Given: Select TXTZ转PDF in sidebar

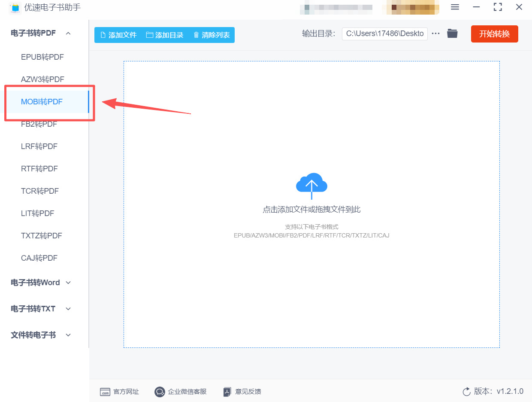Looking at the screenshot, I should (42, 236).
